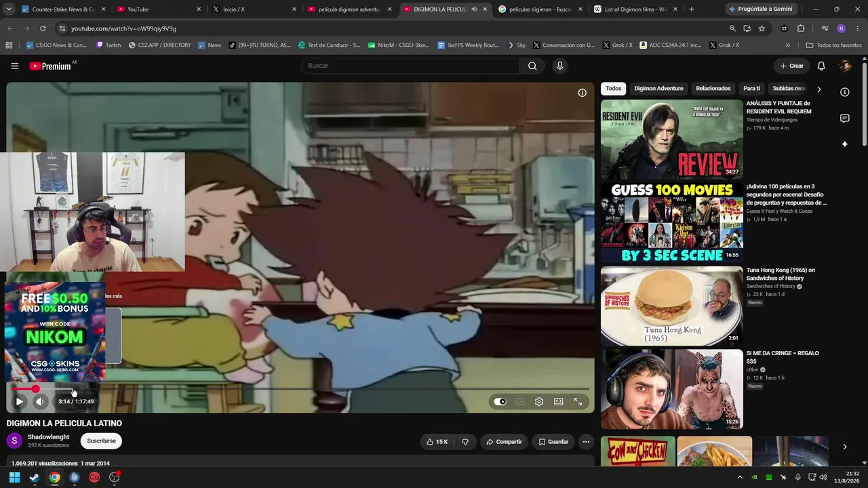Open the SI ME DA CRINGE video title

(783, 357)
